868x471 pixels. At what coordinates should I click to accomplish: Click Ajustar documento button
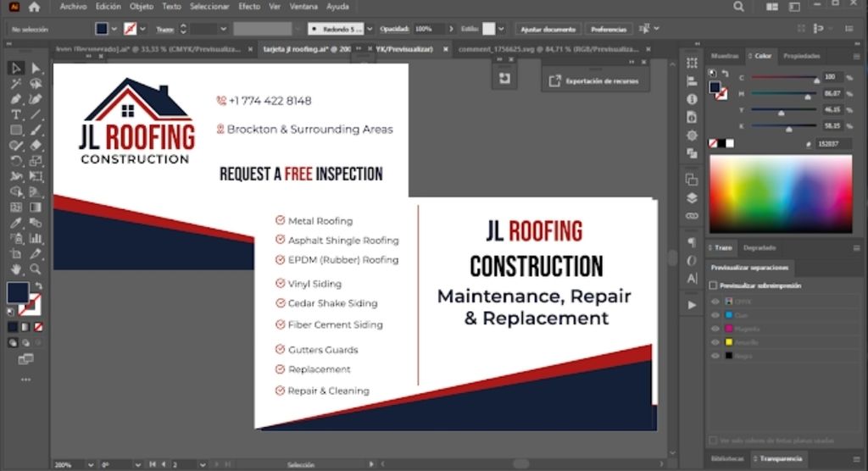coord(548,29)
